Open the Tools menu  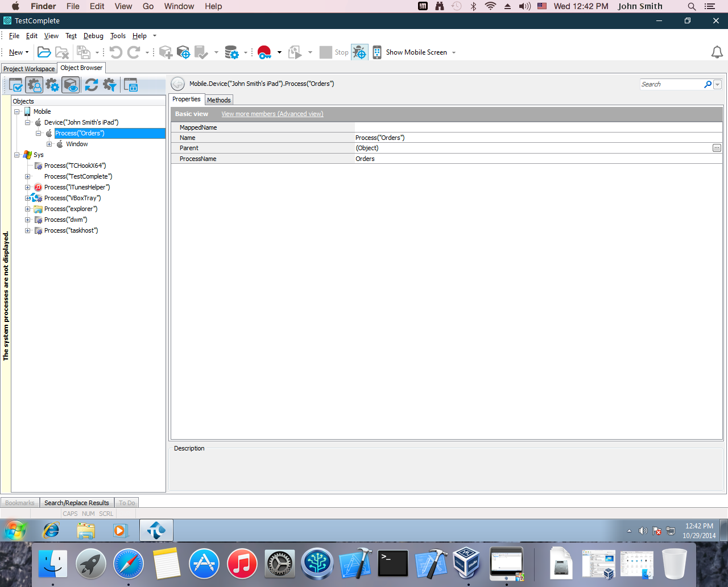118,35
